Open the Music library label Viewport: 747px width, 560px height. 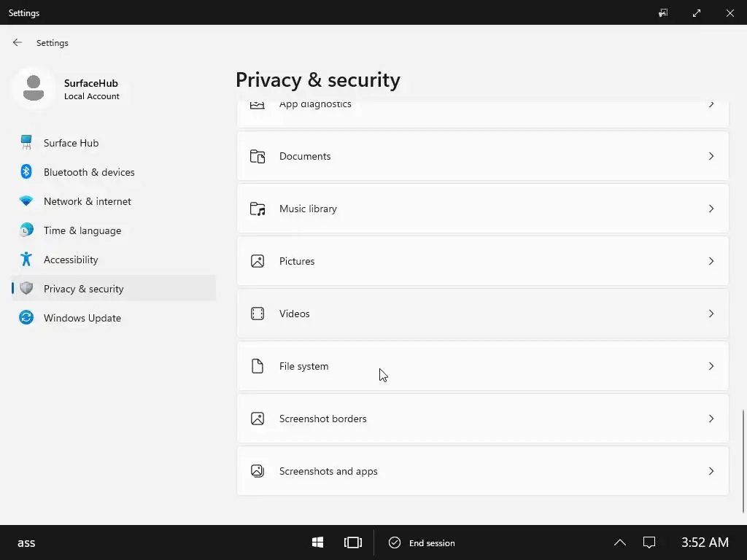[309, 209]
